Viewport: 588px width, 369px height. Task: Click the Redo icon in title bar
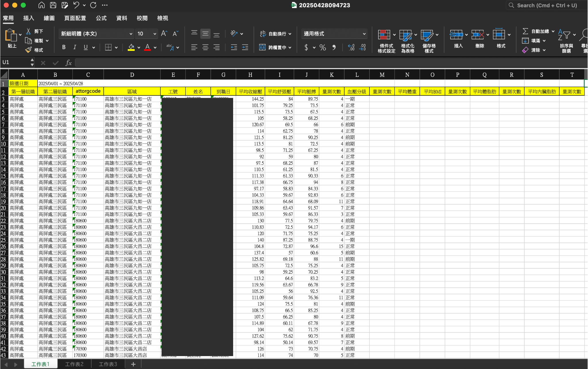coord(93,5)
